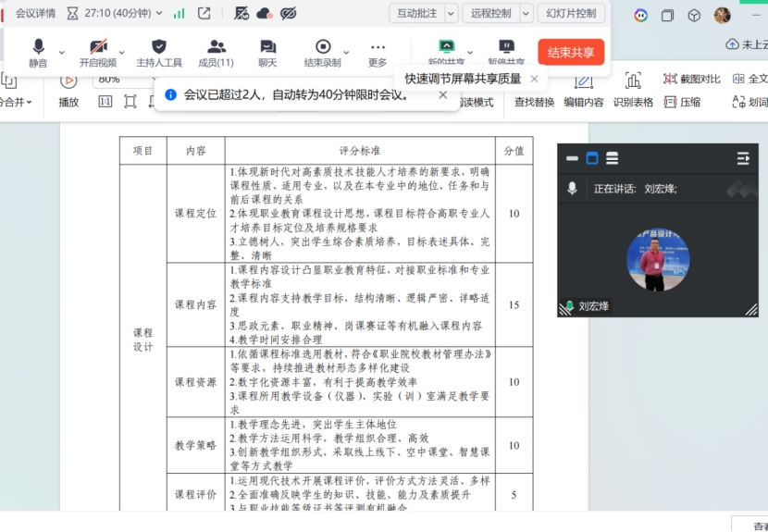Click the 课程评价 table cell
Screen dimensions: 768x532
(195, 492)
